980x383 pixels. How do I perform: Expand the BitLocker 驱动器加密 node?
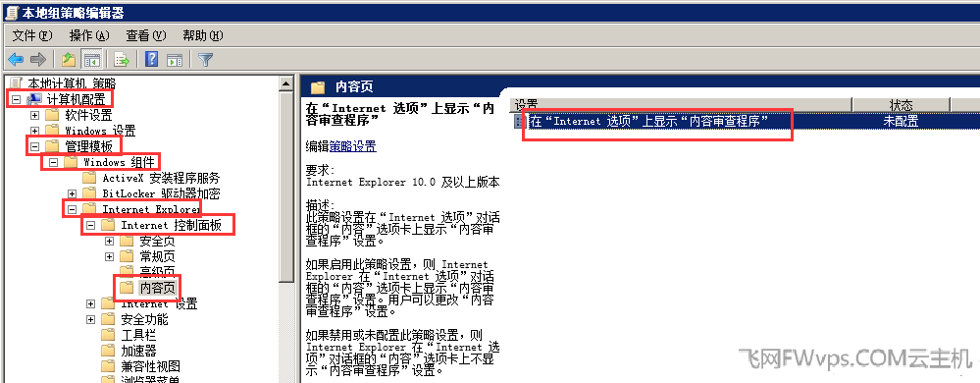(73, 194)
